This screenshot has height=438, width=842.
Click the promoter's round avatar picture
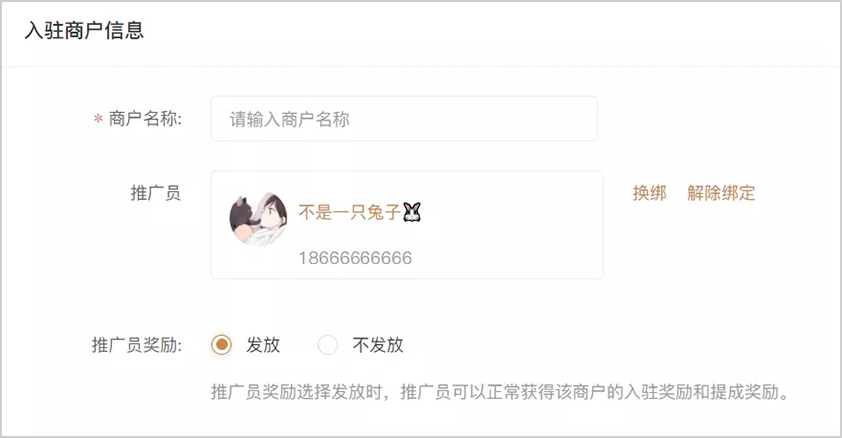258,219
